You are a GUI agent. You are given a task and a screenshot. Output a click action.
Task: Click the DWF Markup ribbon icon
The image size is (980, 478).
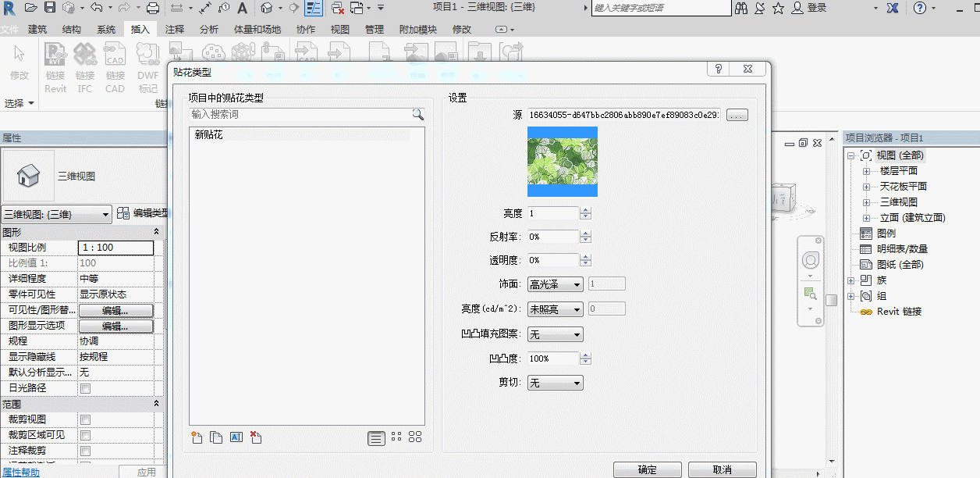pyautogui.click(x=148, y=68)
